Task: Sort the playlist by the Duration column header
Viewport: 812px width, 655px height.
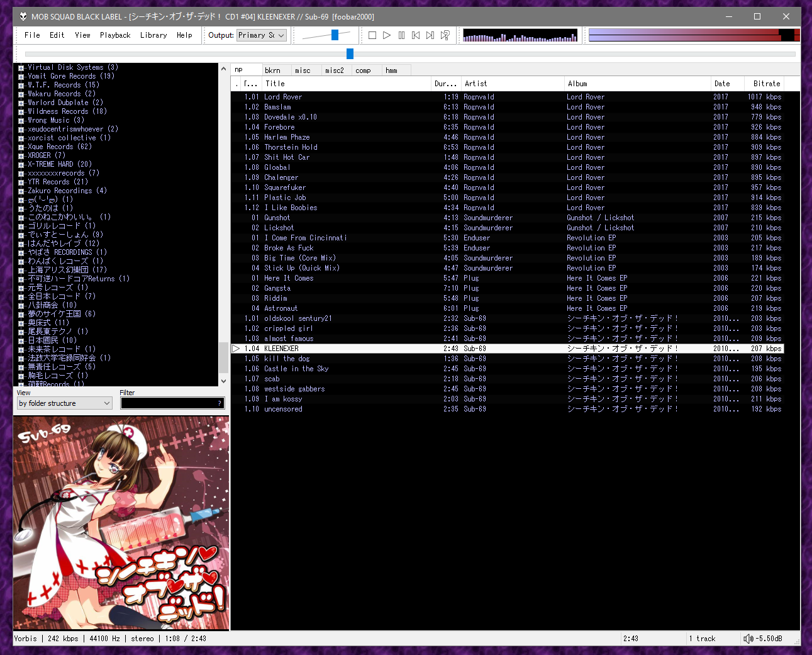Action: pyautogui.click(x=445, y=84)
